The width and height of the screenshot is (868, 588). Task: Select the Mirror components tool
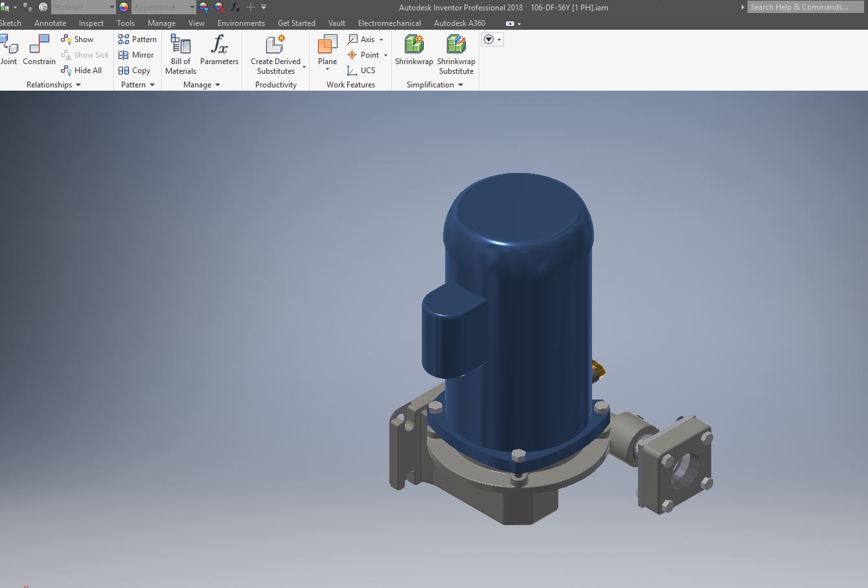pyautogui.click(x=137, y=55)
